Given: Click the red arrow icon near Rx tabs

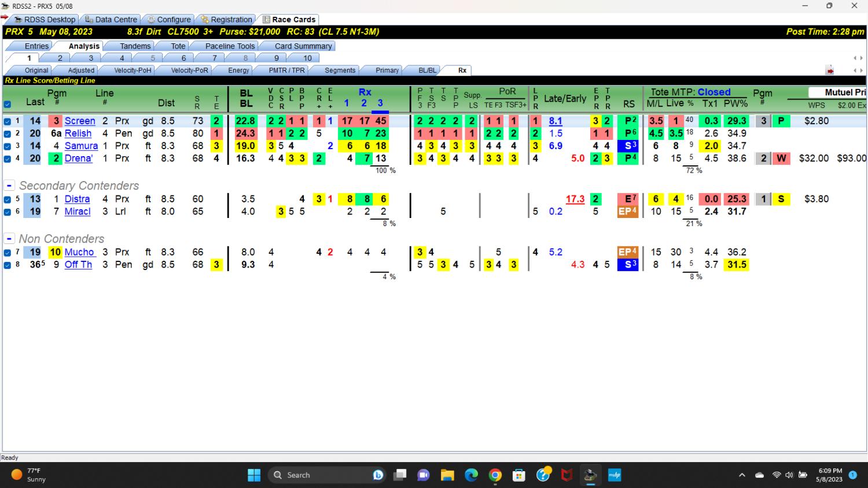Looking at the screenshot, I should tap(830, 71).
